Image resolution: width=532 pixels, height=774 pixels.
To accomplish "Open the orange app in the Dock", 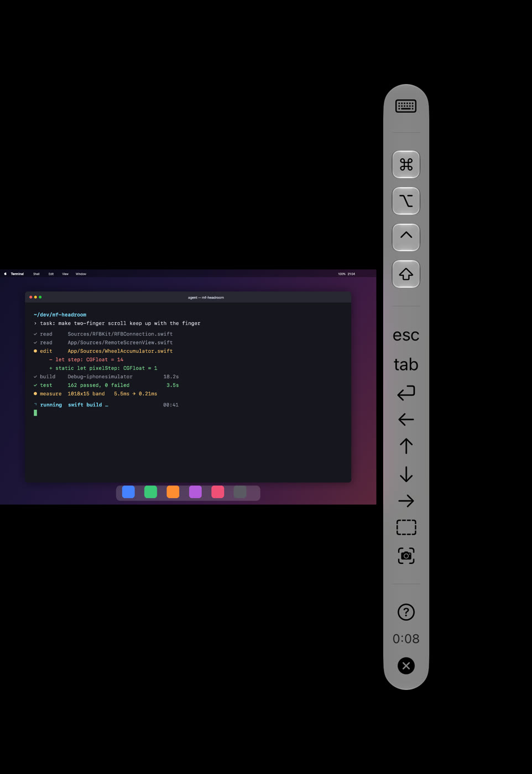I will point(173,491).
